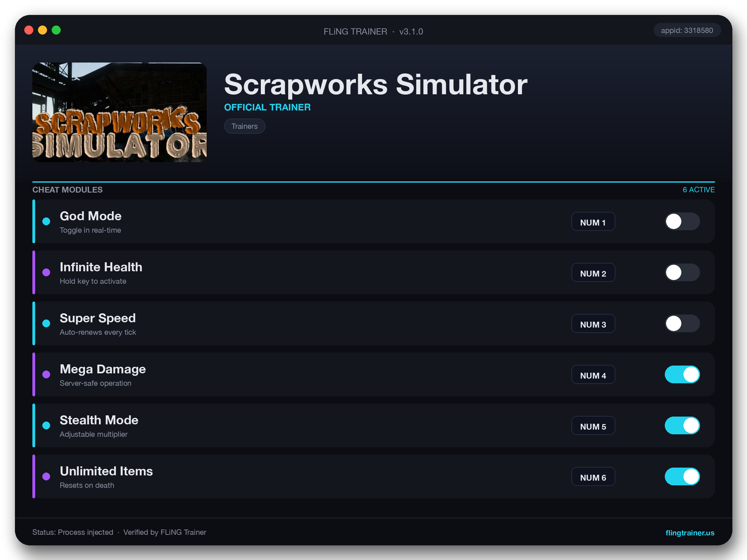This screenshot has height=560, width=747.
Task: Click the appid: 3318580 badge
Action: tap(687, 30)
